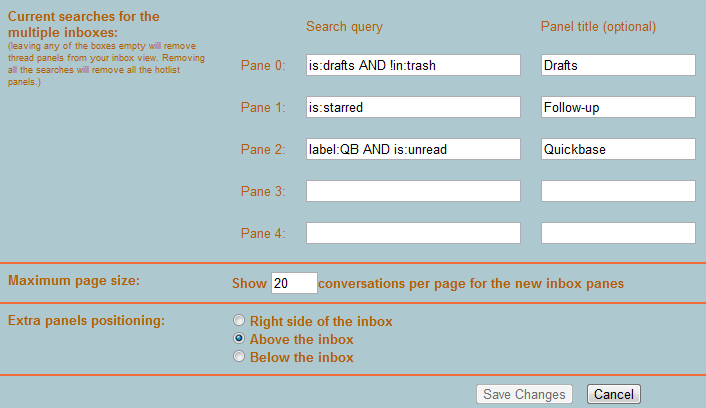Click the Extra panels positioning label

(x=86, y=321)
